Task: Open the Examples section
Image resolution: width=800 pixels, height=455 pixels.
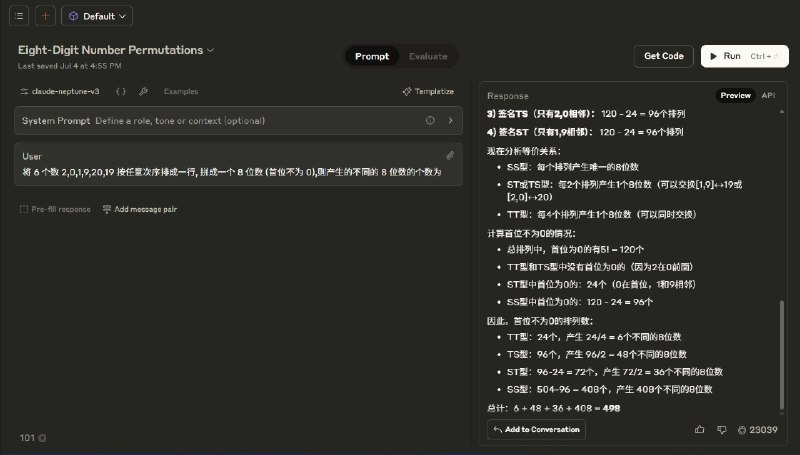Action: [x=181, y=91]
